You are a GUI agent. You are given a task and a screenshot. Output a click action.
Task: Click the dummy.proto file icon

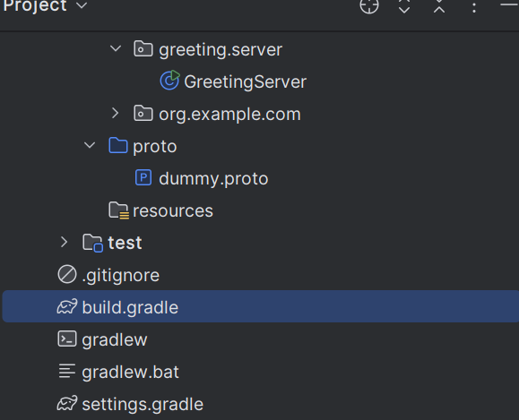[143, 177]
